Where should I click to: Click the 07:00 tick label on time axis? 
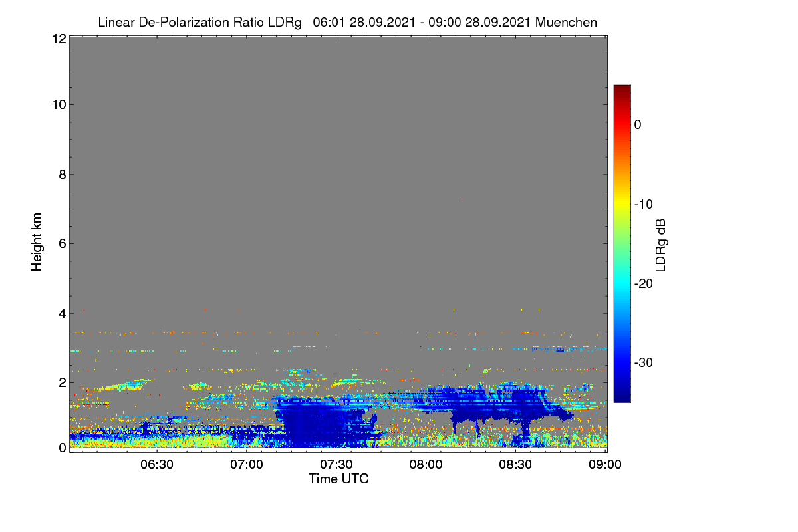(247, 465)
